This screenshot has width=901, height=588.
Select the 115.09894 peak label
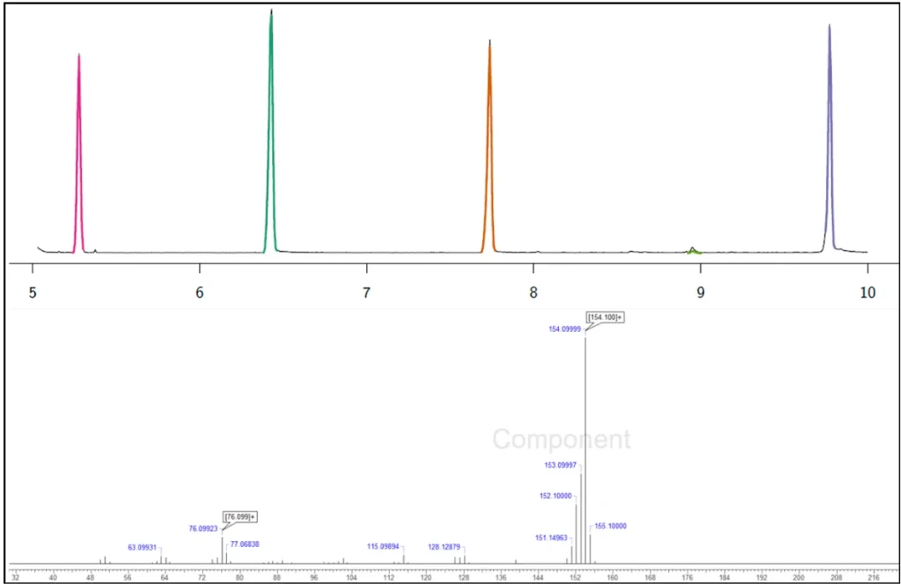(x=383, y=546)
